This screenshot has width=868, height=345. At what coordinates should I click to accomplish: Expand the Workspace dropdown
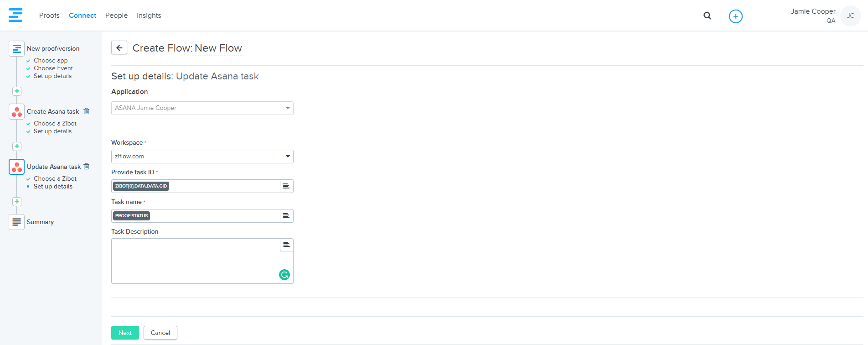point(202,157)
